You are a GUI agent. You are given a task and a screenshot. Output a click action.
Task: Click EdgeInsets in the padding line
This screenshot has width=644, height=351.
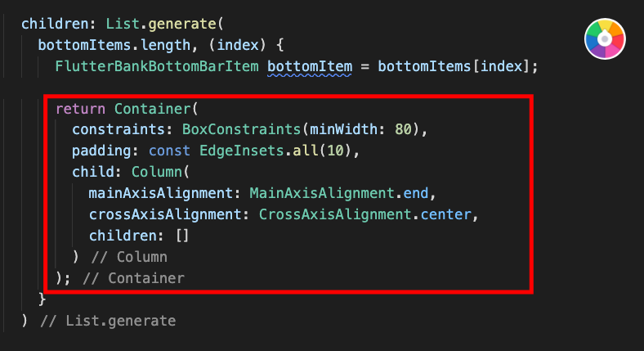[242, 151]
